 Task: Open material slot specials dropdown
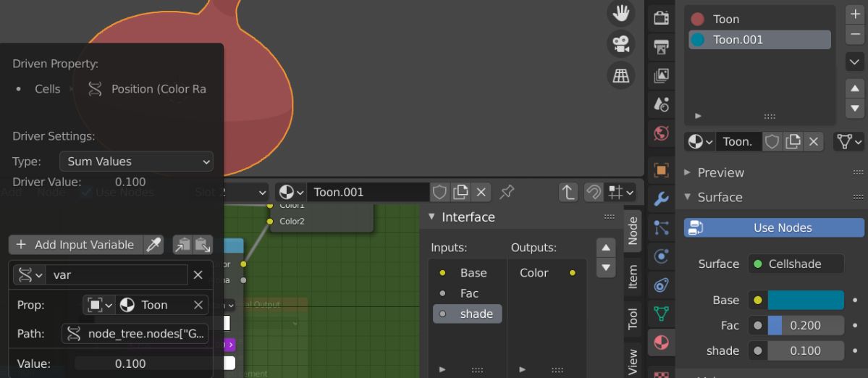click(x=855, y=62)
